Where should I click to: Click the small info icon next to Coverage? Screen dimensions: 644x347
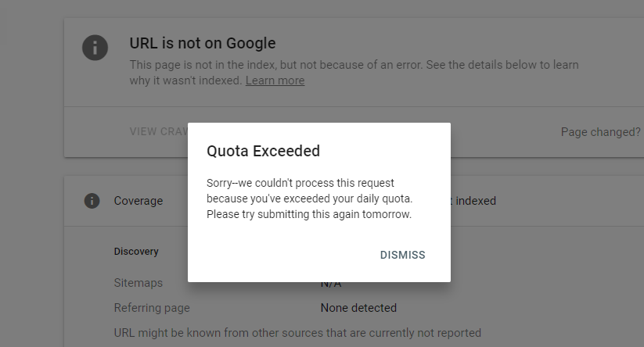pyautogui.click(x=92, y=201)
